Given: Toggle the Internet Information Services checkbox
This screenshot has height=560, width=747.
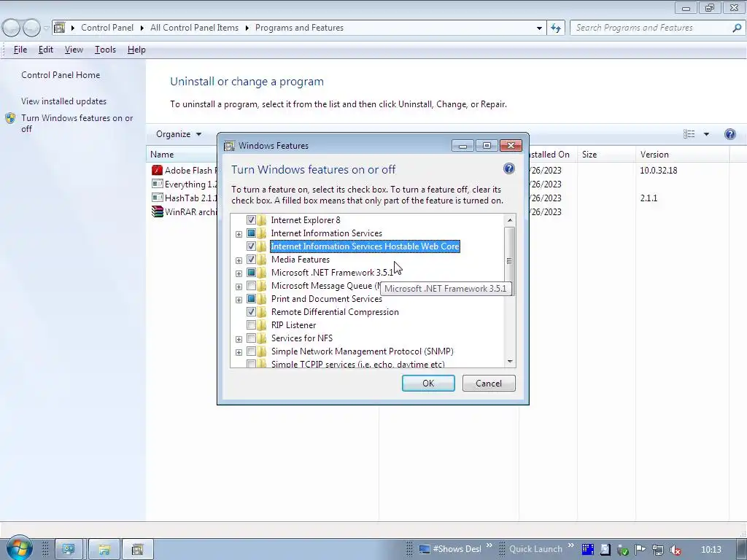Looking at the screenshot, I should (x=251, y=233).
